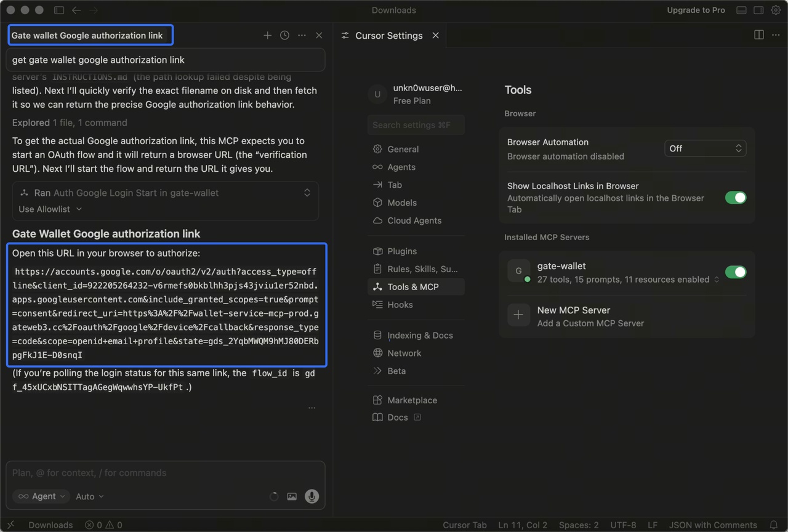The height and width of the screenshot is (532, 788).
Task: Click the split editor icon
Action: click(x=759, y=35)
